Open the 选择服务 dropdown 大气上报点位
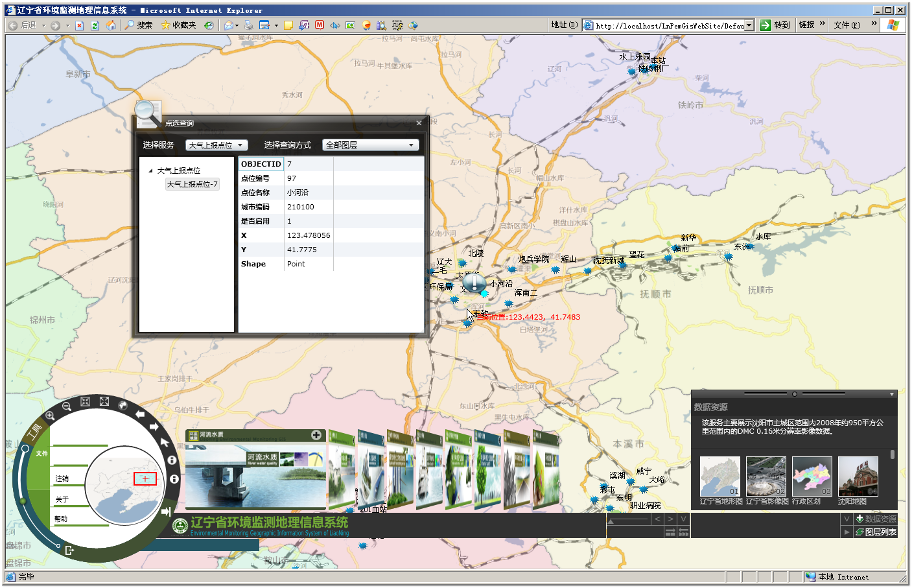This screenshot has height=588, width=912. tap(216, 145)
